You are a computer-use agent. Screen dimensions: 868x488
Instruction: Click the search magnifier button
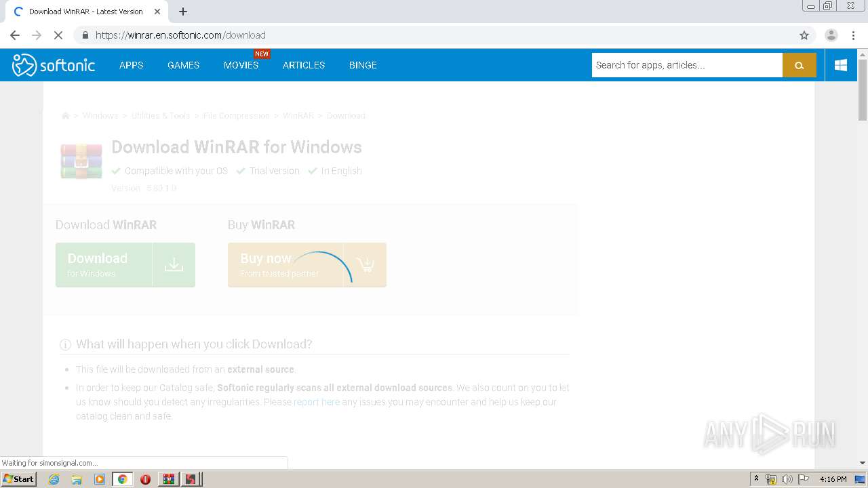[799, 65]
